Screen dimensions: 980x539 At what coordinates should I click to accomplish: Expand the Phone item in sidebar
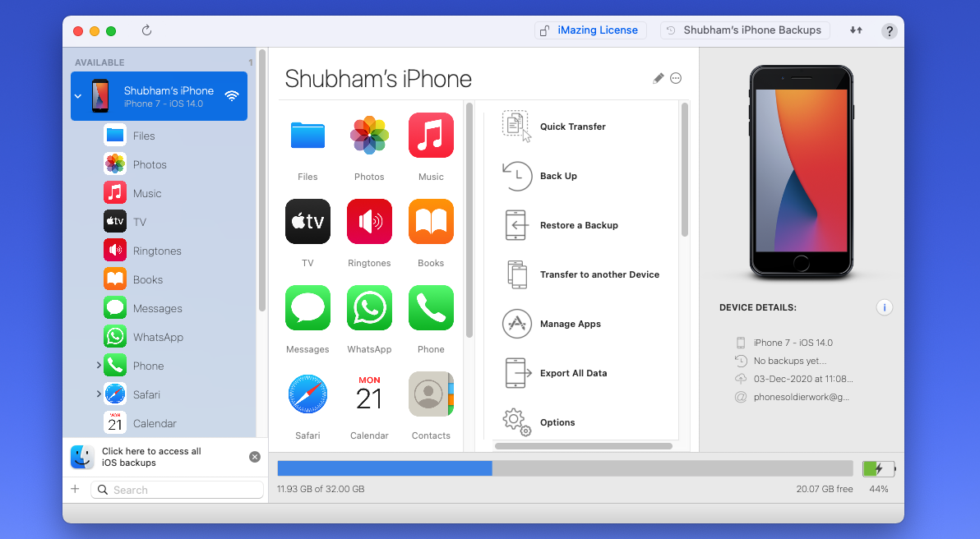pyautogui.click(x=98, y=365)
